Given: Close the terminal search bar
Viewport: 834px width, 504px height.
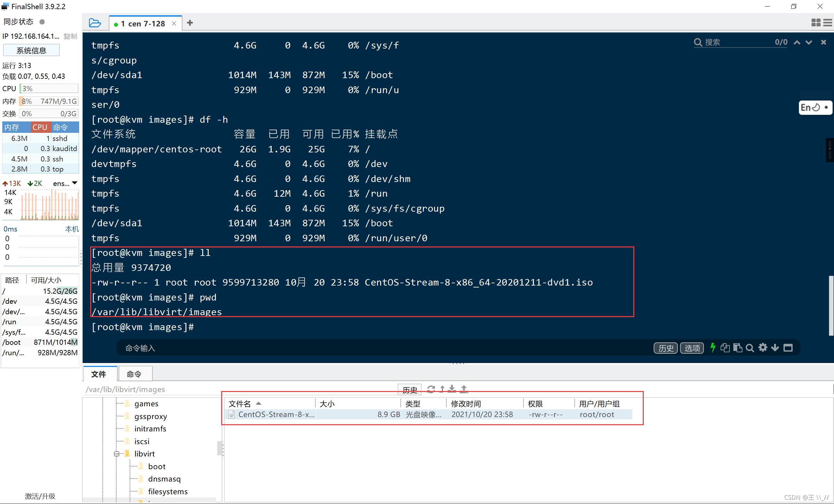Looking at the screenshot, I should pos(824,42).
